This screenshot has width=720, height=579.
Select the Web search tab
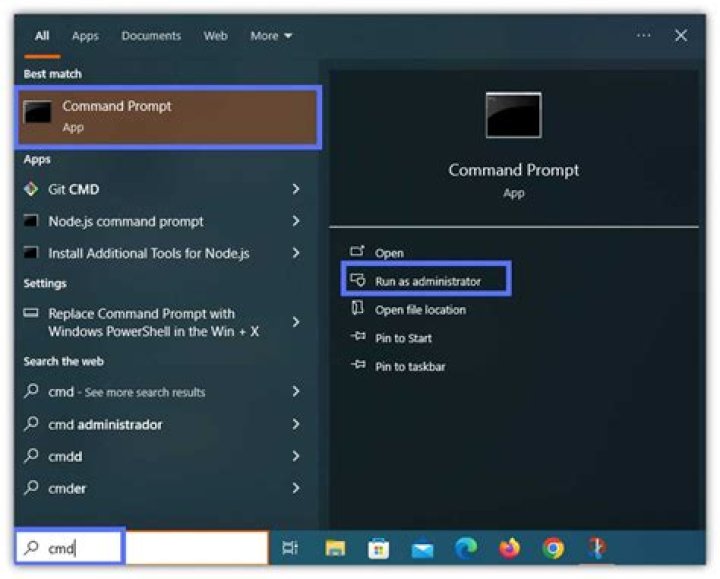click(216, 36)
